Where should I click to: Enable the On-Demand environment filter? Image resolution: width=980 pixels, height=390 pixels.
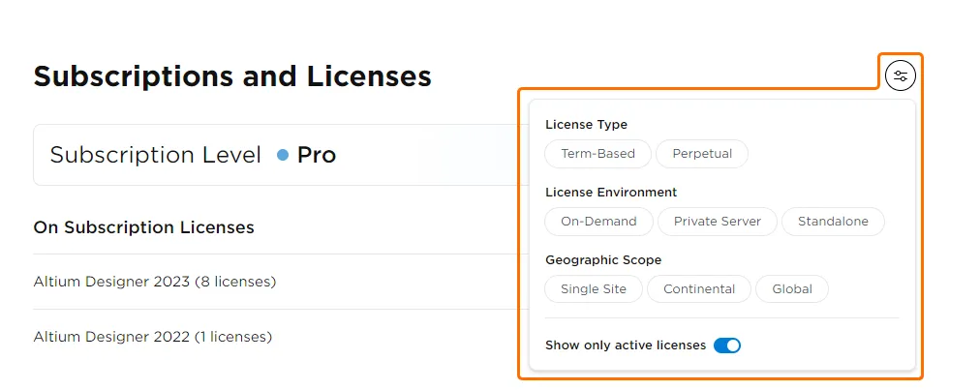[x=598, y=222]
